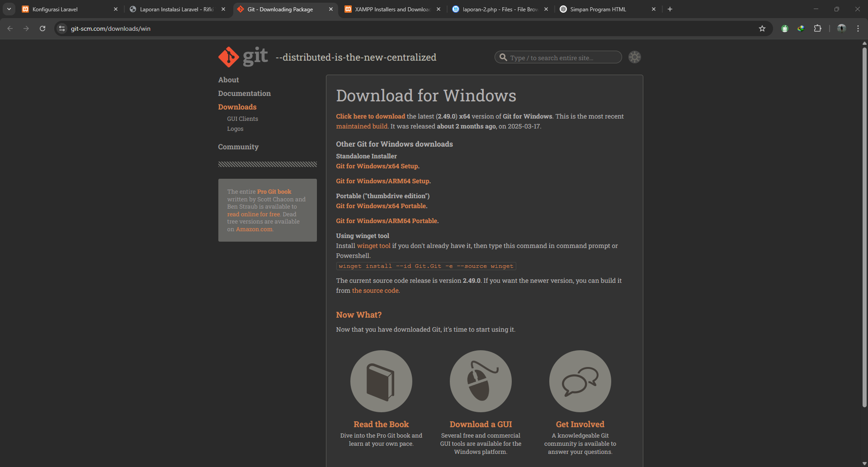Click the page vertical scrollbar

click(864, 226)
